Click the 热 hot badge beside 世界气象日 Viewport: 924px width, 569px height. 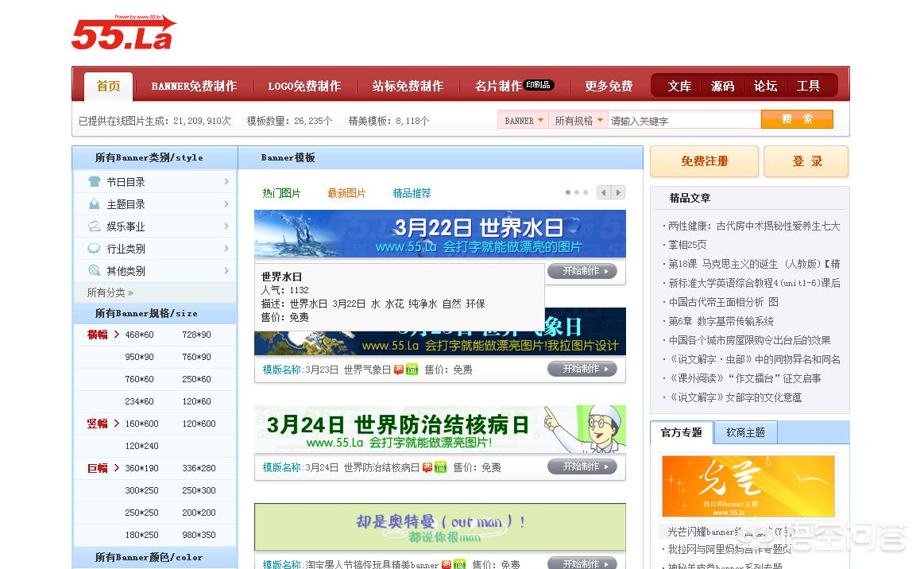(x=398, y=369)
